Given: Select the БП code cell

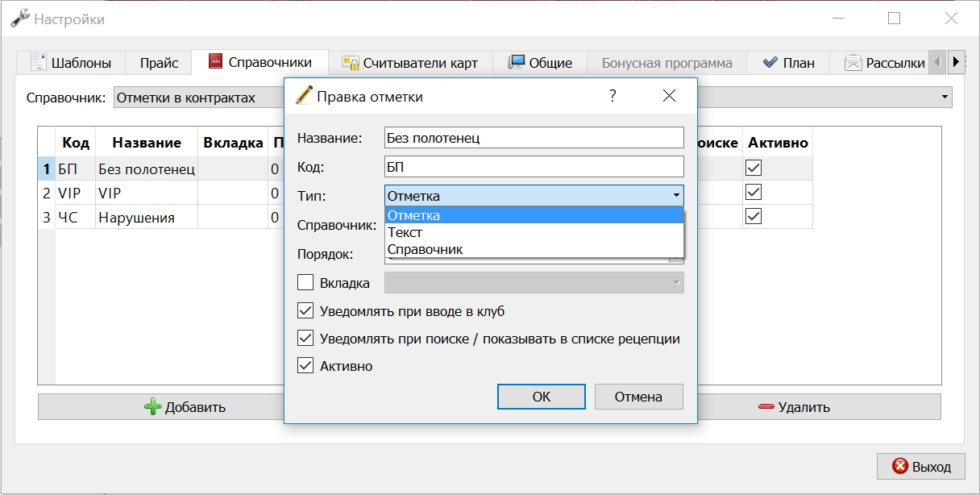Looking at the screenshot, I should (76, 169).
